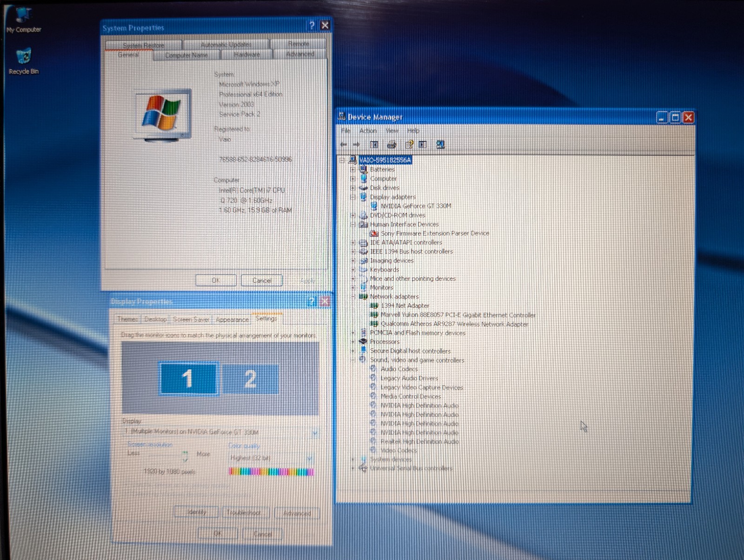Screen dimensions: 744x560
Task: Open the Recycle Bin desktop icon
Action: (x=23, y=61)
